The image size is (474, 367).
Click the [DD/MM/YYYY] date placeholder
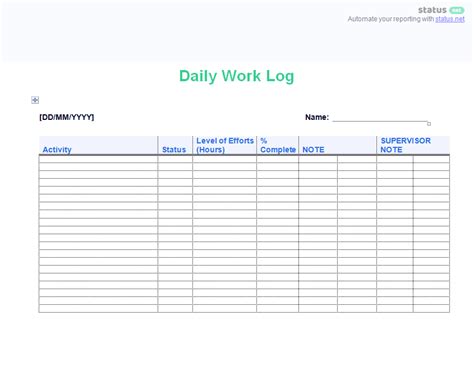click(67, 117)
